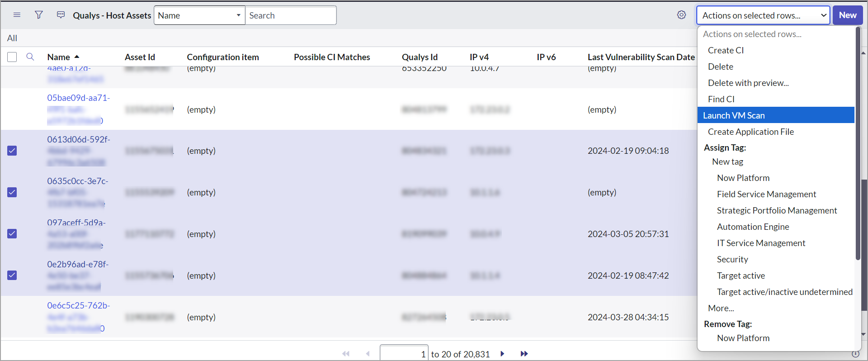Viewport: 868px width, 361px height.
Task: Assign the Target active tag
Action: tap(741, 275)
